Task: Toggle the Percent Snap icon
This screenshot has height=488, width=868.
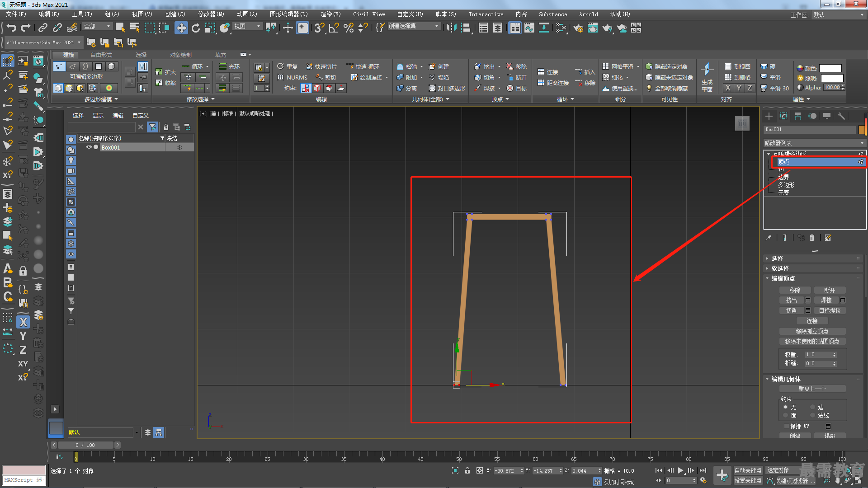Action: [349, 28]
